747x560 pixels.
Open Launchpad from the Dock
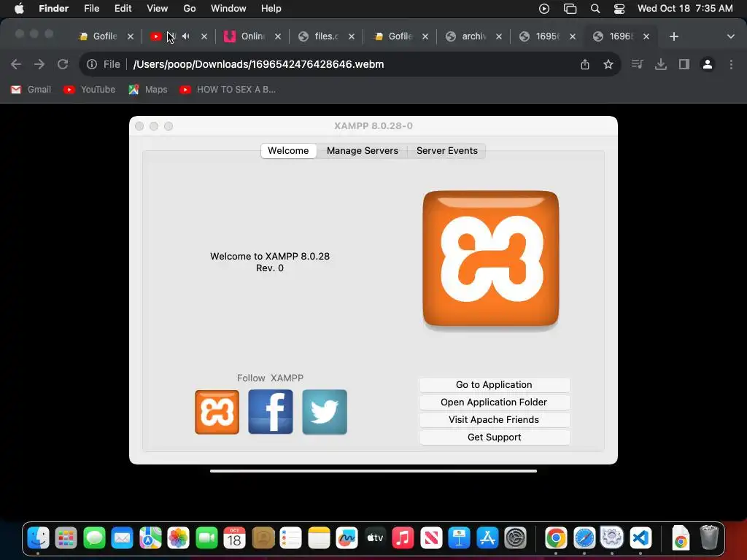[66, 538]
